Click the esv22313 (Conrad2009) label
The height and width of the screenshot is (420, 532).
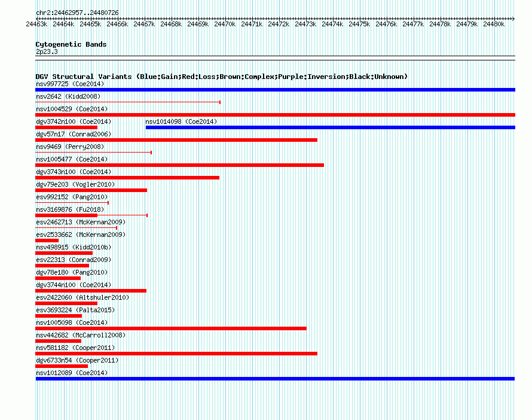click(74, 260)
